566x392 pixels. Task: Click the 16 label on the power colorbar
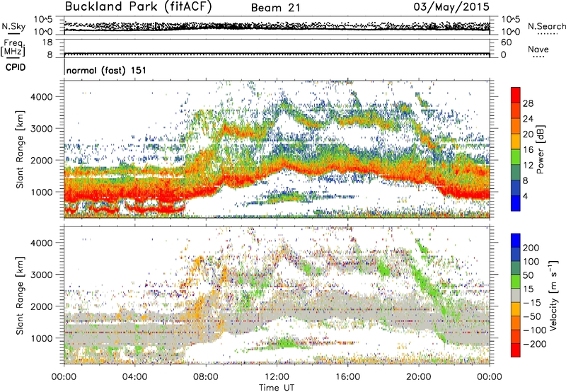(528, 150)
